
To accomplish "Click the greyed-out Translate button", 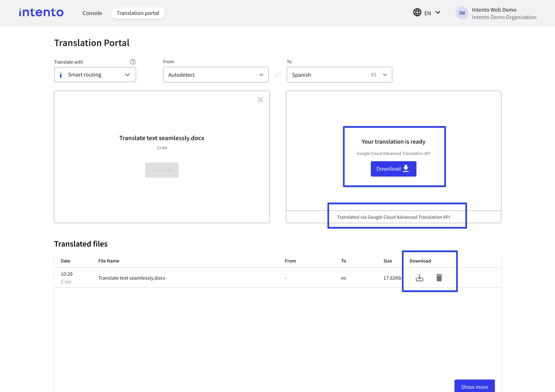I will coord(162,170).
